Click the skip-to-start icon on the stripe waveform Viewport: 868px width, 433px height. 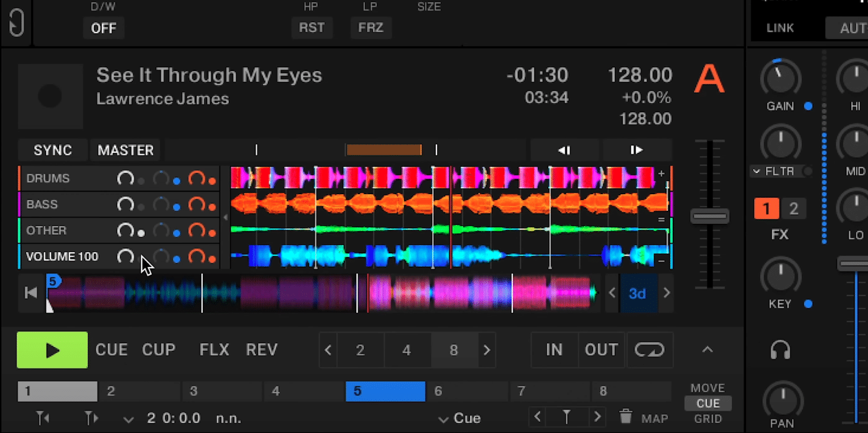pos(30,292)
